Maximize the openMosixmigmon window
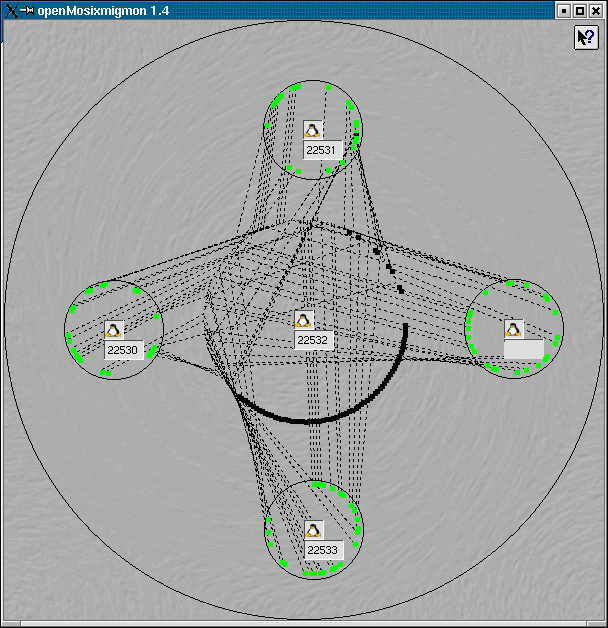 (x=581, y=9)
